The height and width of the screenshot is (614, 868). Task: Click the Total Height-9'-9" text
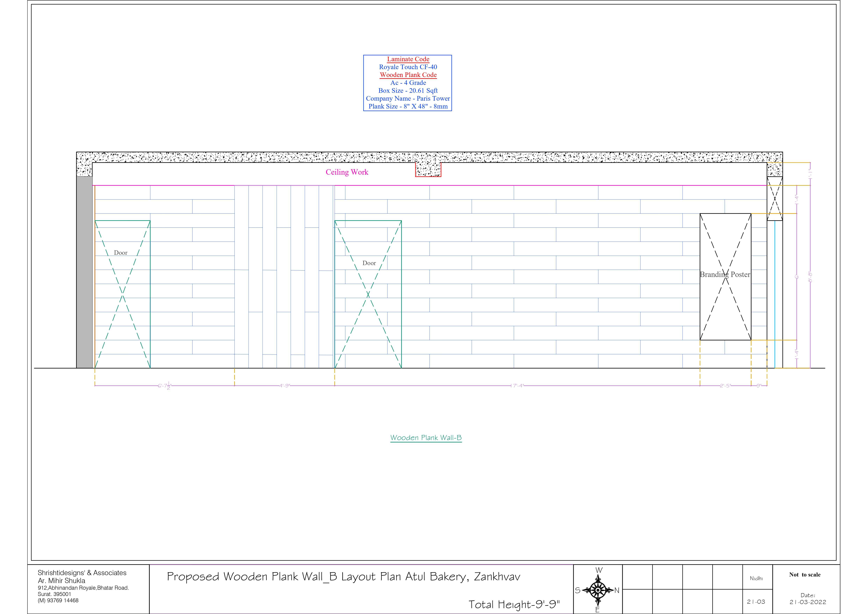tap(514, 604)
